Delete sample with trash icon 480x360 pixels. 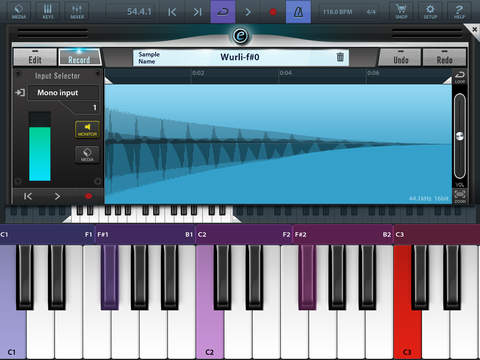(340, 57)
